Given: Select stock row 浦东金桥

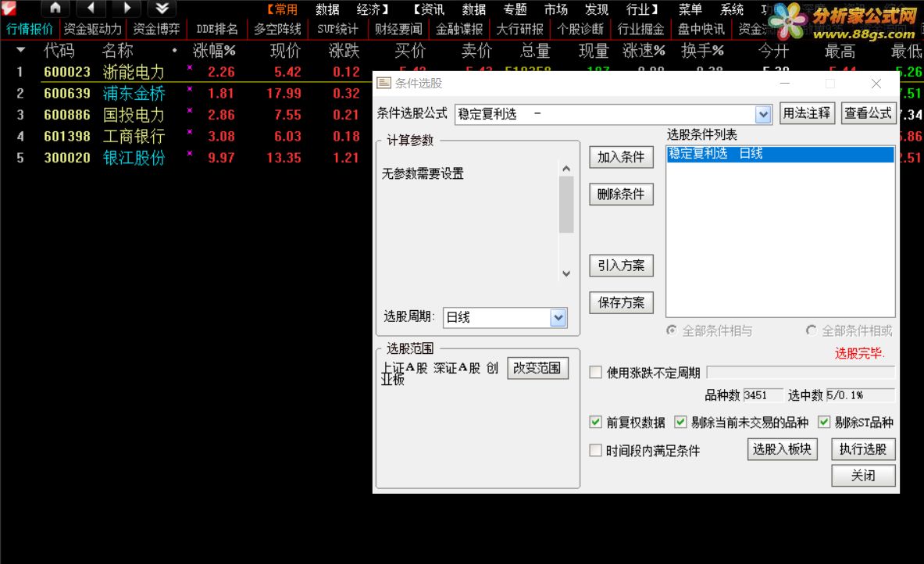Looking at the screenshot, I should (x=134, y=93).
